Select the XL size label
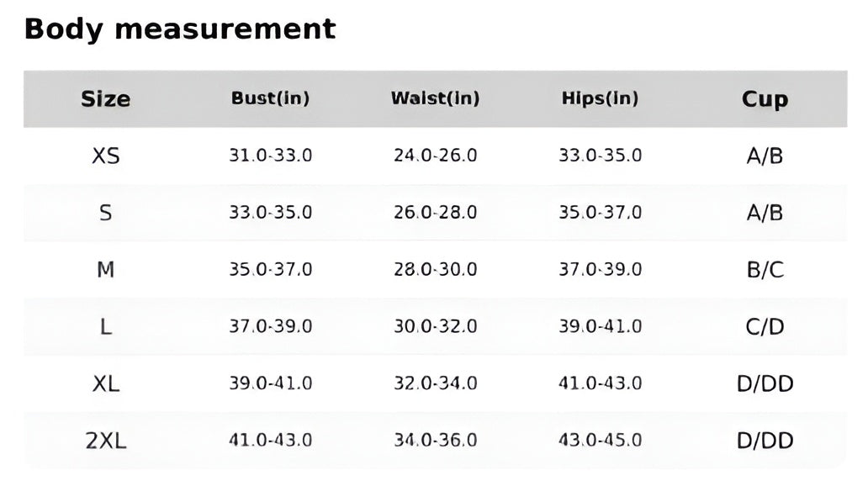The width and height of the screenshot is (868, 486). pos(106,384)
